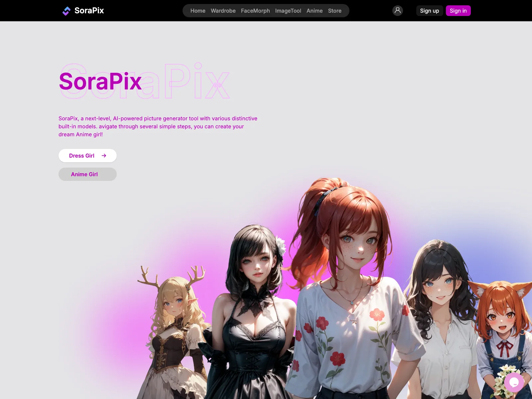Open the Anime menu item
This screenshot has height=399, width=532.
[x=315, y=11]
